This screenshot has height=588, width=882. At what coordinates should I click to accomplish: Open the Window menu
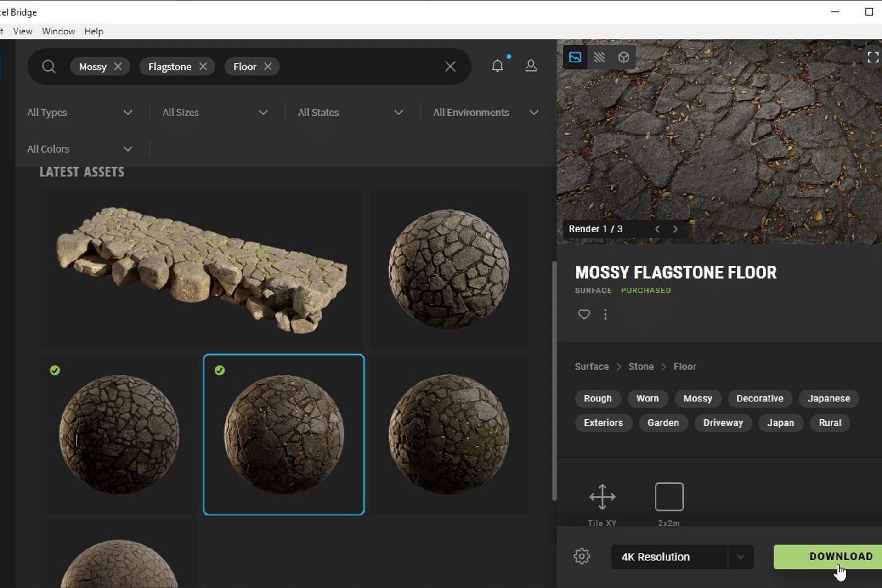pyautogui.click(x=58, y=31)
